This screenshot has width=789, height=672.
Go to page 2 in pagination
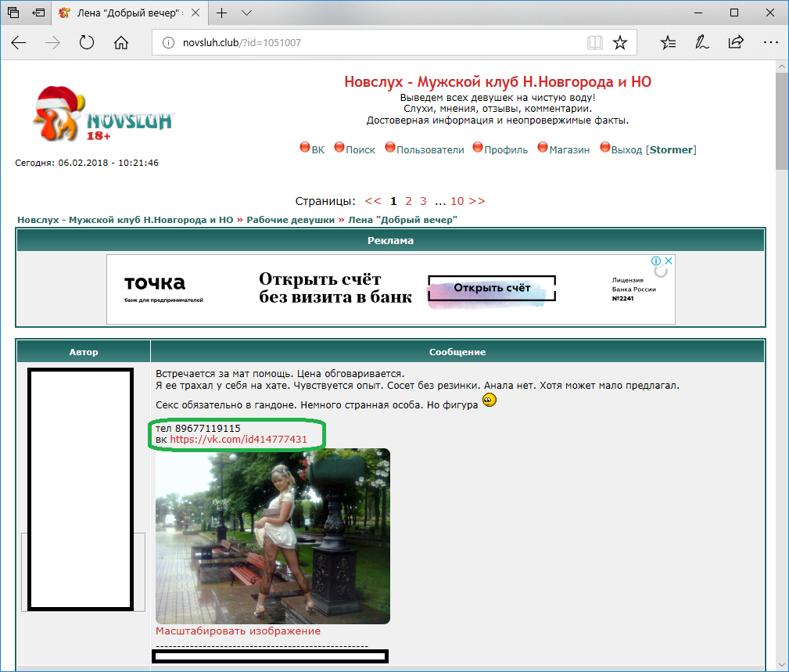tap(408, 201)
